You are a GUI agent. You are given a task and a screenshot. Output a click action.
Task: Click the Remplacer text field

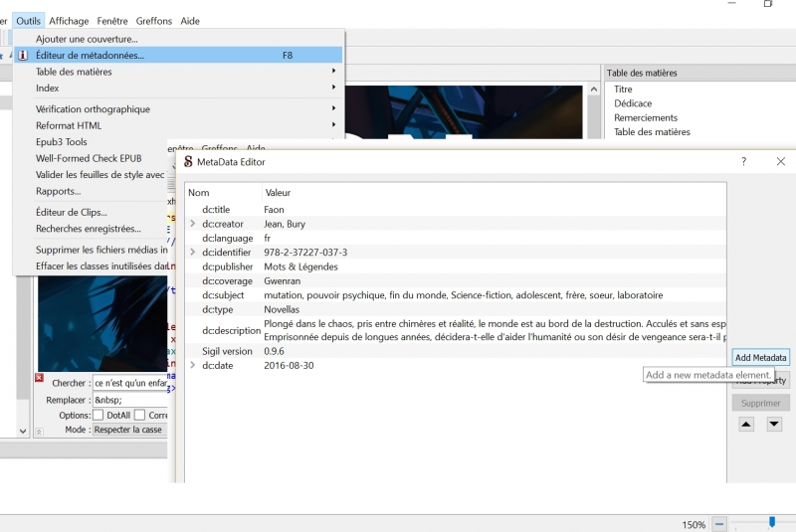(x=129, y=399)
